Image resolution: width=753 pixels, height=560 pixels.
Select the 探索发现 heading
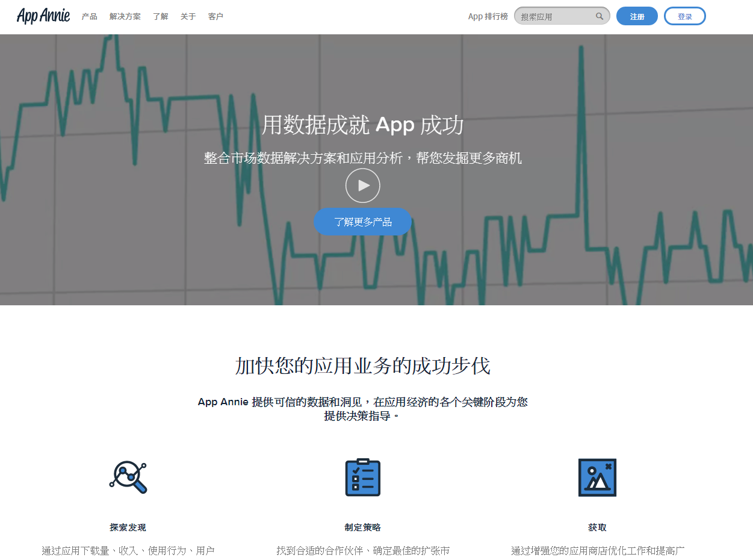click(x=128, y=527)
